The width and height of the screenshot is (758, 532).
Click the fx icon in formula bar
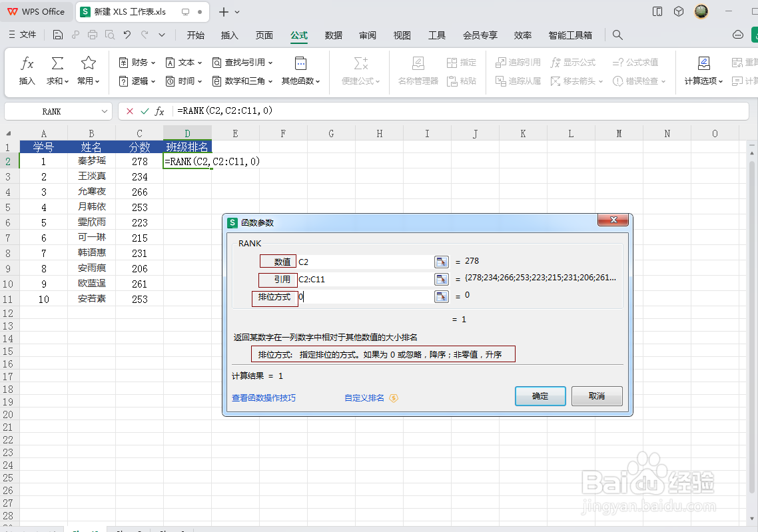point(160,111)
